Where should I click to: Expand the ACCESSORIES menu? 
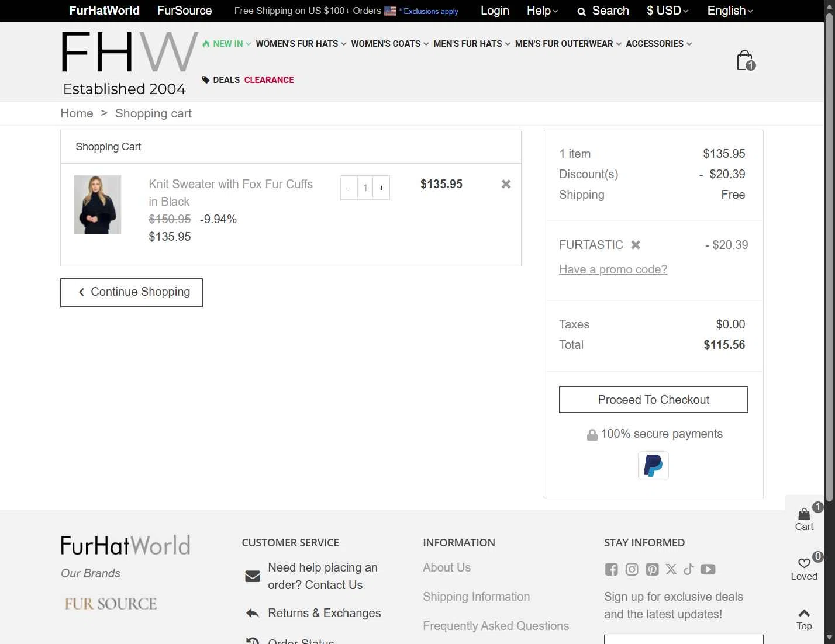click(x=659, y=44)
